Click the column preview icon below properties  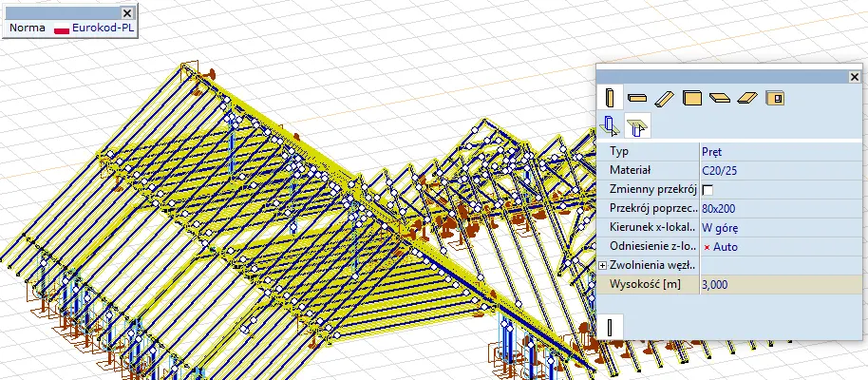[610, 328]
